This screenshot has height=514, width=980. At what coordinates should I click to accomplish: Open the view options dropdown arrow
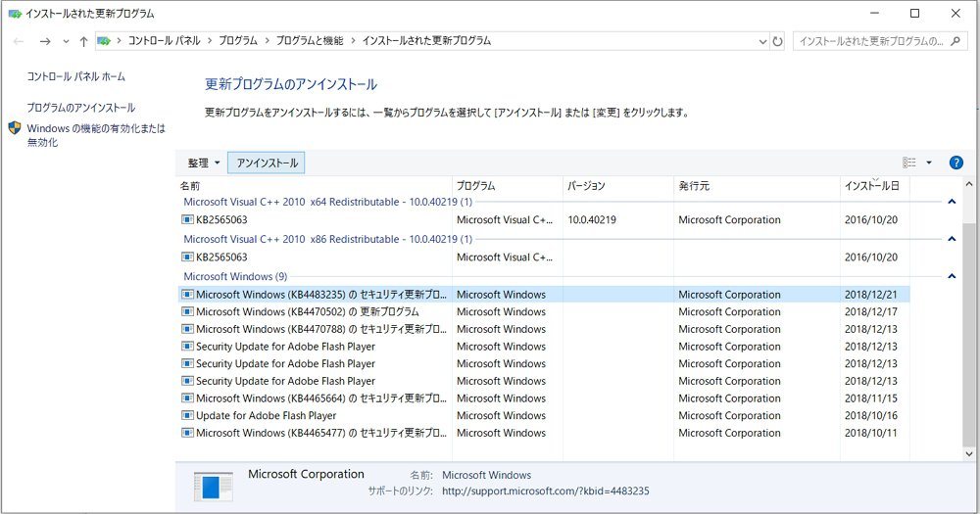point(929,163)
